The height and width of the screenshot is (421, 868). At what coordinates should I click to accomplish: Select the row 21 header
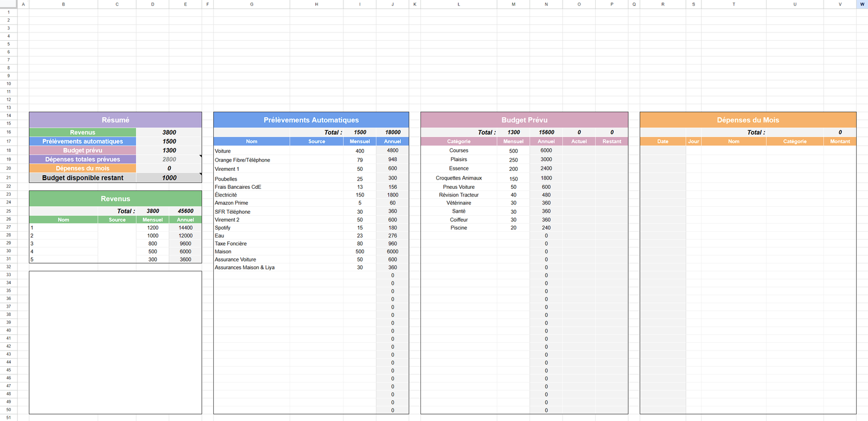[9, 177]
